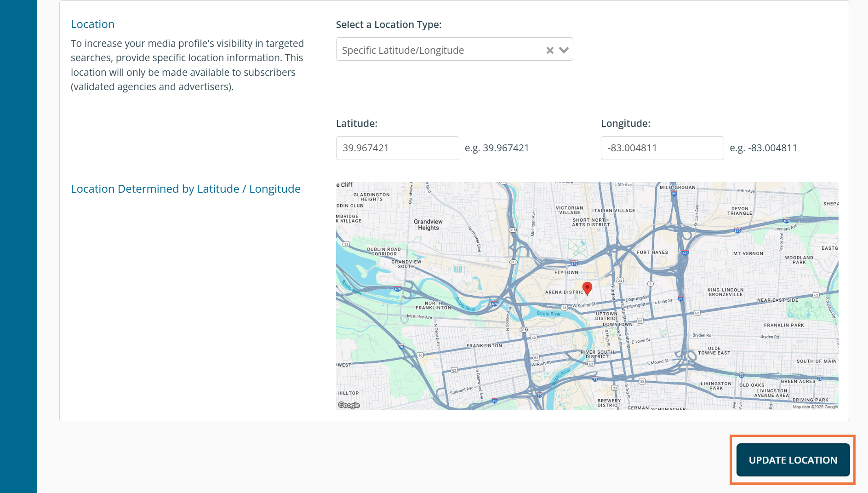This screenshot has width=868, height=493.
Task: Click the Downtown label on the map
Action: (x=617, y=324)
